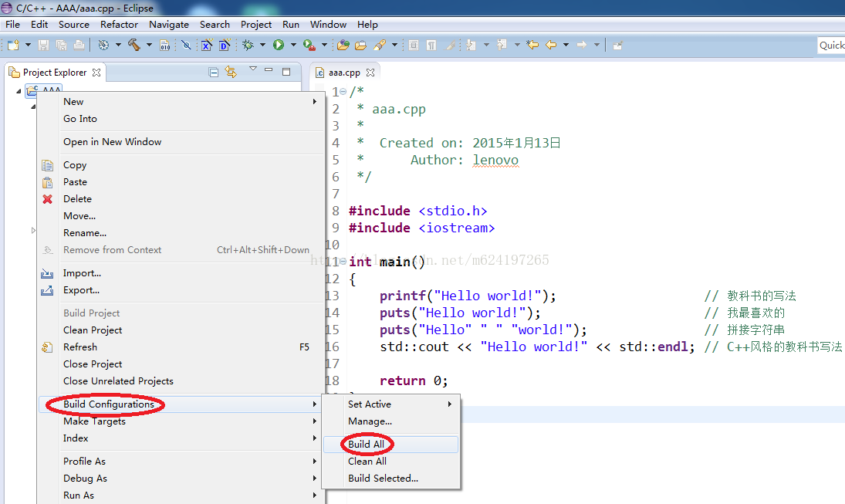This screenshot has height=504, width=845.
Task: Toggle show whitespace characters pilcrow icon
Action: point(431,46)
